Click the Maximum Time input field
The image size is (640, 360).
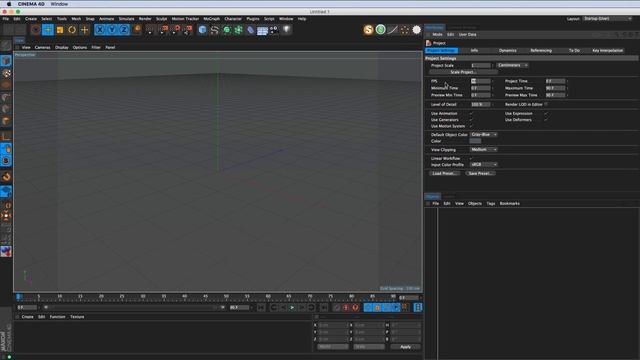tap(555, 88)
